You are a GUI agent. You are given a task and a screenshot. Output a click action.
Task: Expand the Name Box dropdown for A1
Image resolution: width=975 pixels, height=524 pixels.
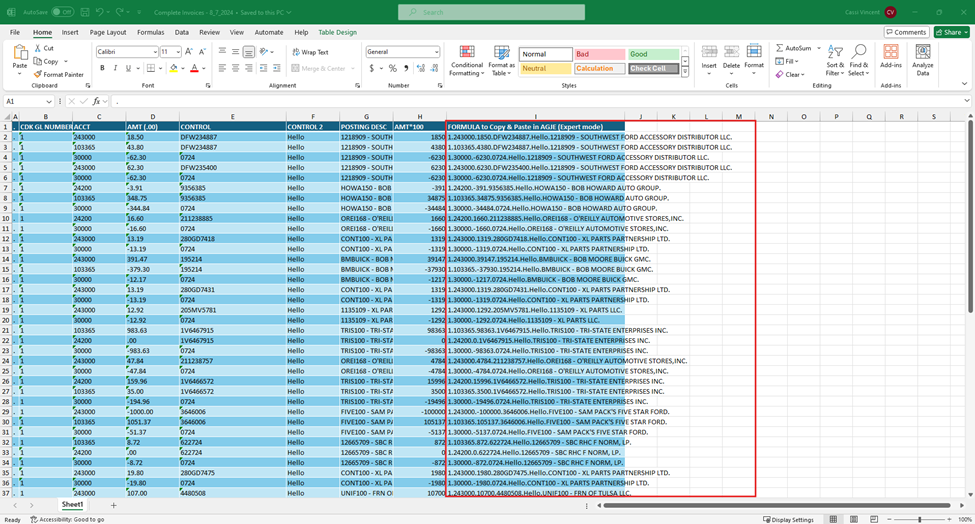click(49, 101)
